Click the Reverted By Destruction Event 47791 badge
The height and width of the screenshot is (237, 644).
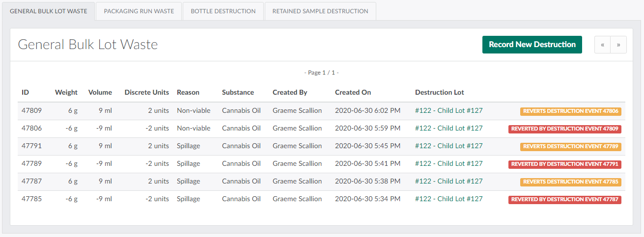click(x=564, y=164)
